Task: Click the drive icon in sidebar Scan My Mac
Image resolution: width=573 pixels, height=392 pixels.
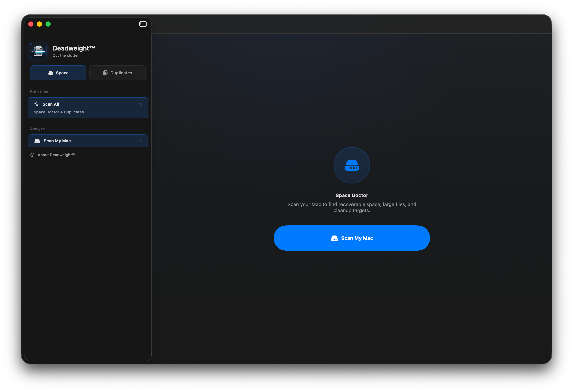Action: [x=37, y=141]
